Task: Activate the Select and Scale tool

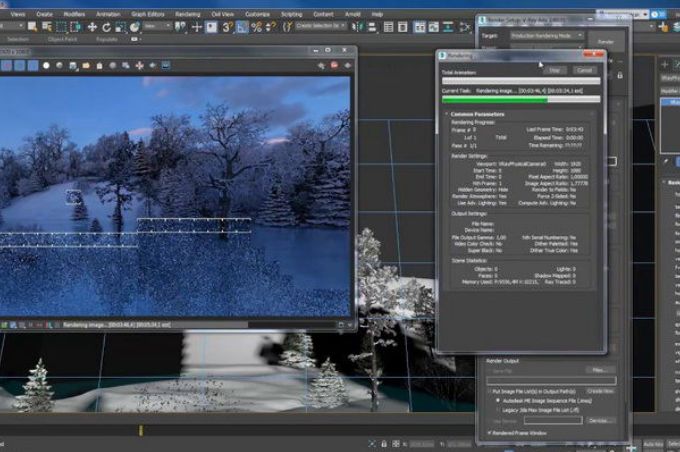Action: [121, 27]
